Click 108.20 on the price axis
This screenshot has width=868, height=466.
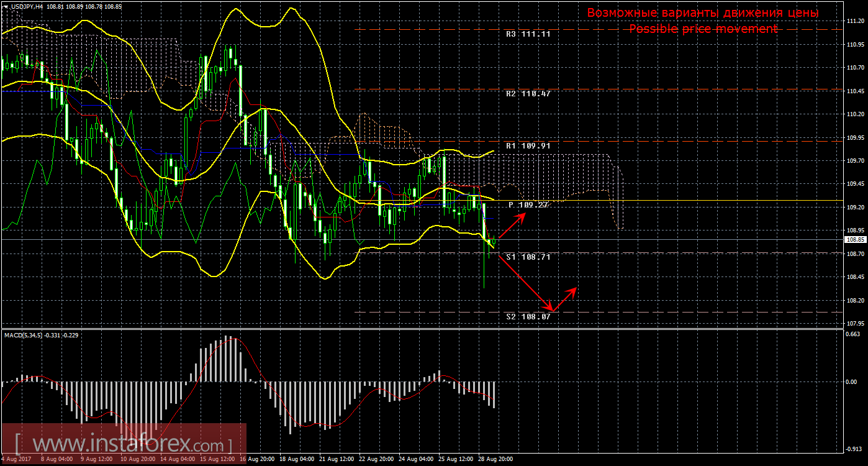click(x=855, y=300)
